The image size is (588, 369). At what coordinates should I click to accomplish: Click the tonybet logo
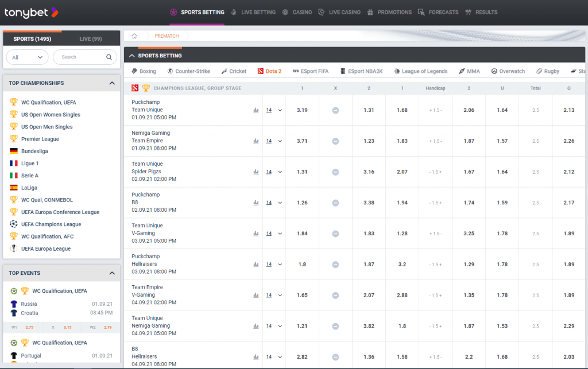tap(29, 12)
